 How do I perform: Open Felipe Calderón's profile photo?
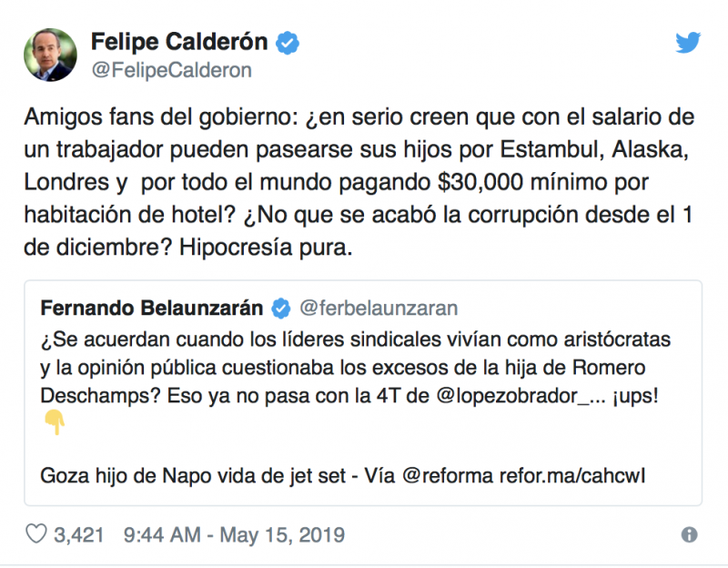point(53,54)
